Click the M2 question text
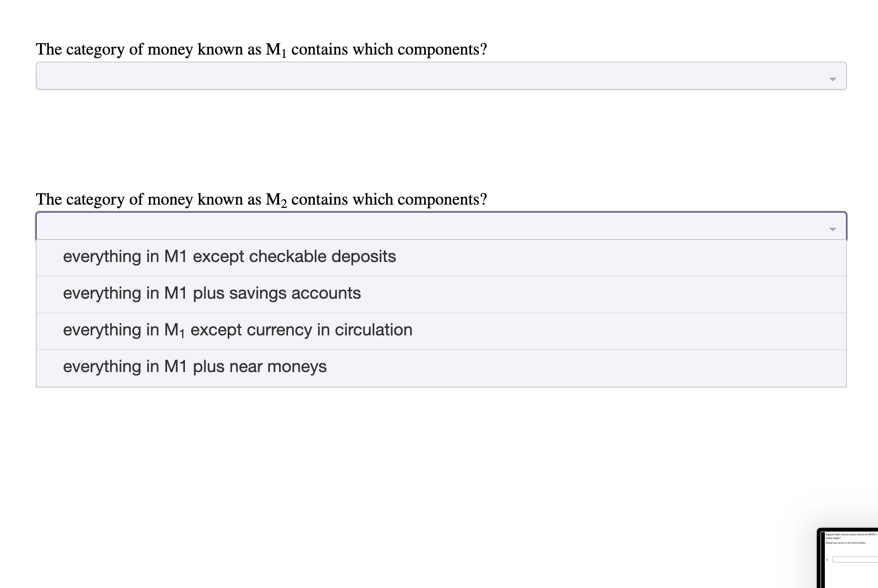 click(261, 199)
